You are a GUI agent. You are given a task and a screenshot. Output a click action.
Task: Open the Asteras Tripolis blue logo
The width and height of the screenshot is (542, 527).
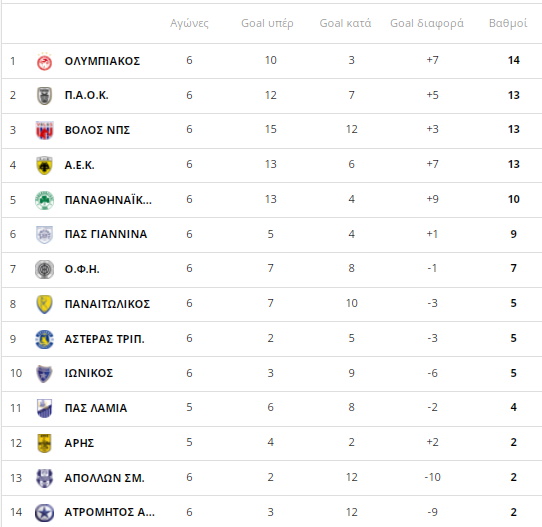pyautogui.click(x=44, y=339)
